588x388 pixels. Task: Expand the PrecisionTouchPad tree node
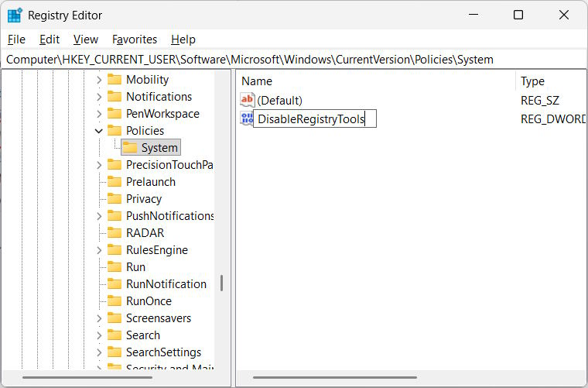coord(99,165)
